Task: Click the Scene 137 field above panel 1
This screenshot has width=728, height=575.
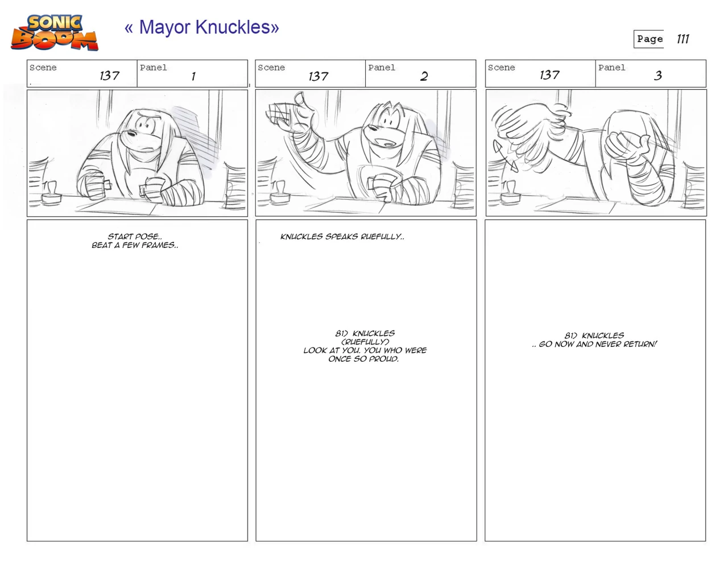Action: tap(82, 73)
